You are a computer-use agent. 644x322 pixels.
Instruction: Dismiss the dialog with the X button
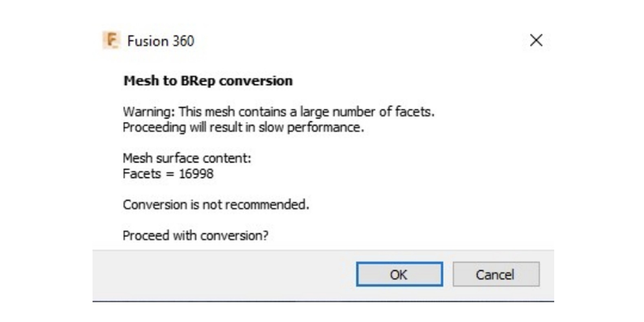point(536,40)
